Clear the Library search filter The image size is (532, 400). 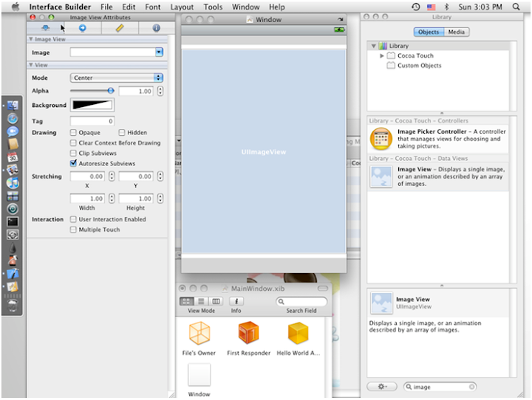pos(471,387)
